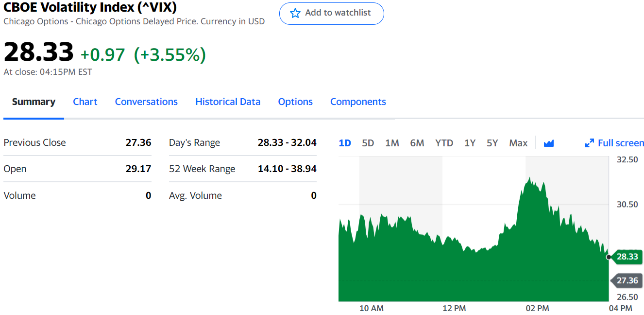Click the 52 Week Range value 14.10 - 38.94
This screenshot has height=315, width=644.
click(287, 169)
